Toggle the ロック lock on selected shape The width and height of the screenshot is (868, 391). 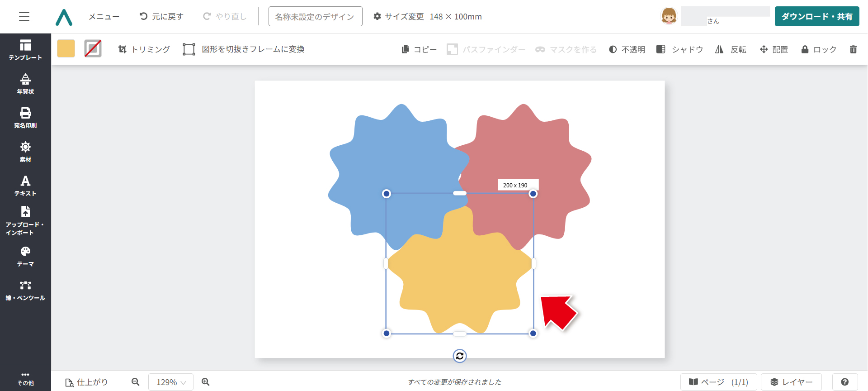(x=819, y=49)
